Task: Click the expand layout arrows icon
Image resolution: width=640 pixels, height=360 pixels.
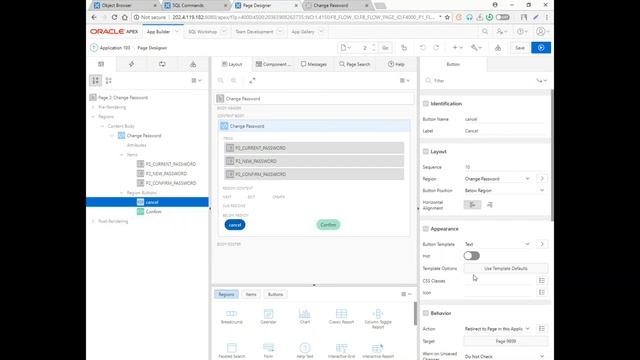Action: pos(252,80)
